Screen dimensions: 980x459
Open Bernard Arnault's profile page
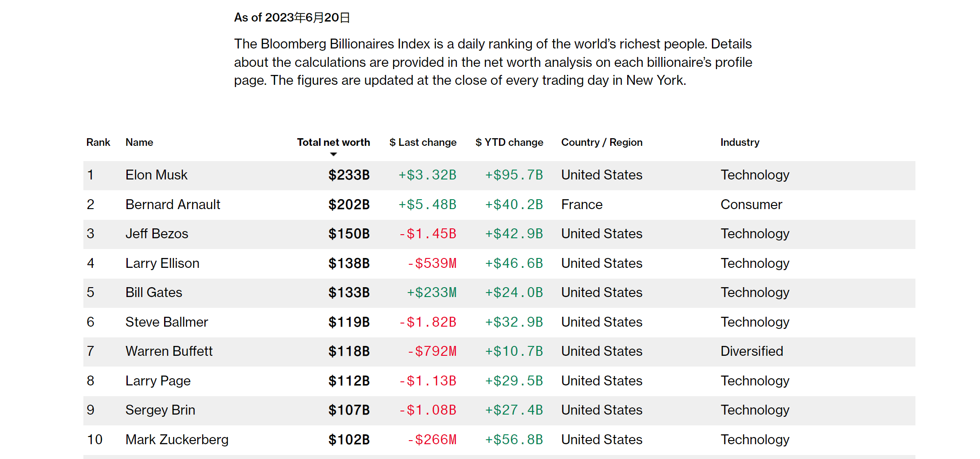(173, 205)
